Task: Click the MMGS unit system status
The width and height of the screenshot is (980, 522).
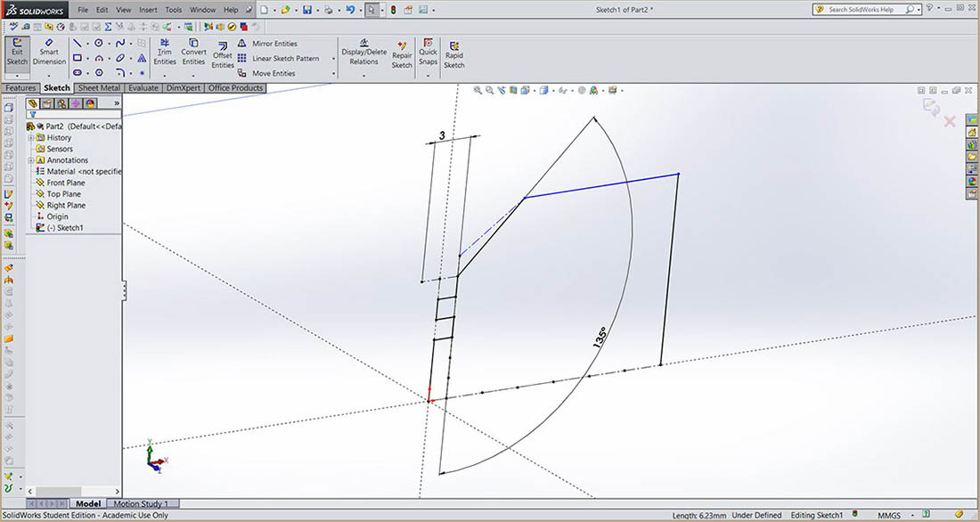Action: click(889, 515)
